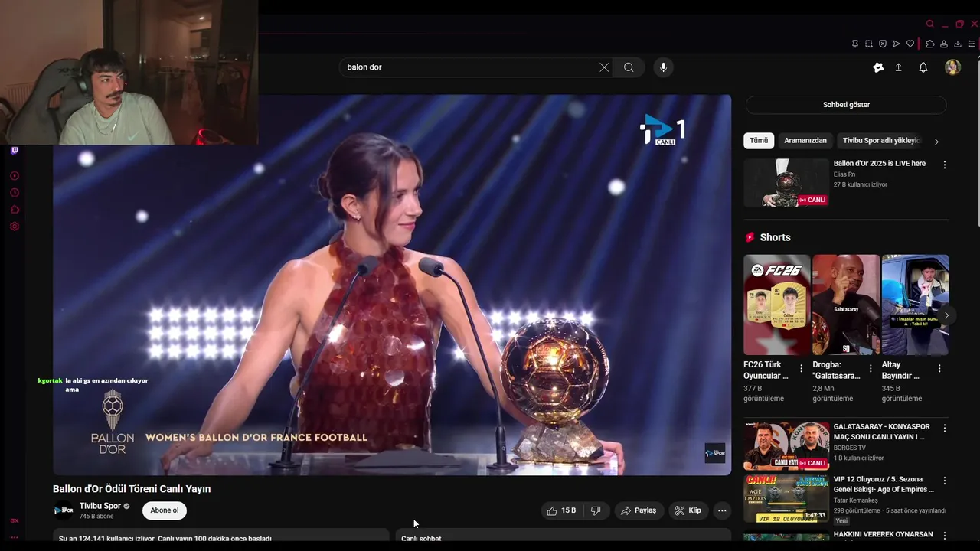Image resolution: width=980 pixels, height=551 pixels.
Task: Open VIP 12 Oluyoruz Age of Empires thumbnail
Action: coord(786,498)
